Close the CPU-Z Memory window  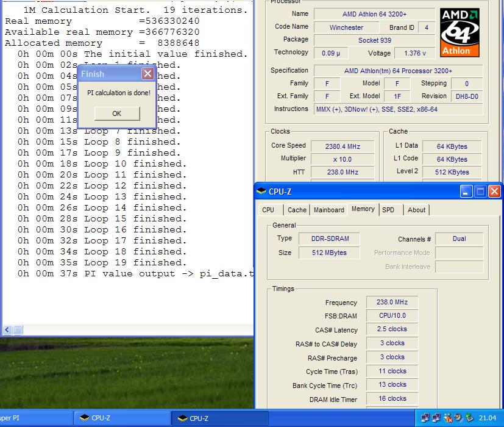[x=494, y=192]
